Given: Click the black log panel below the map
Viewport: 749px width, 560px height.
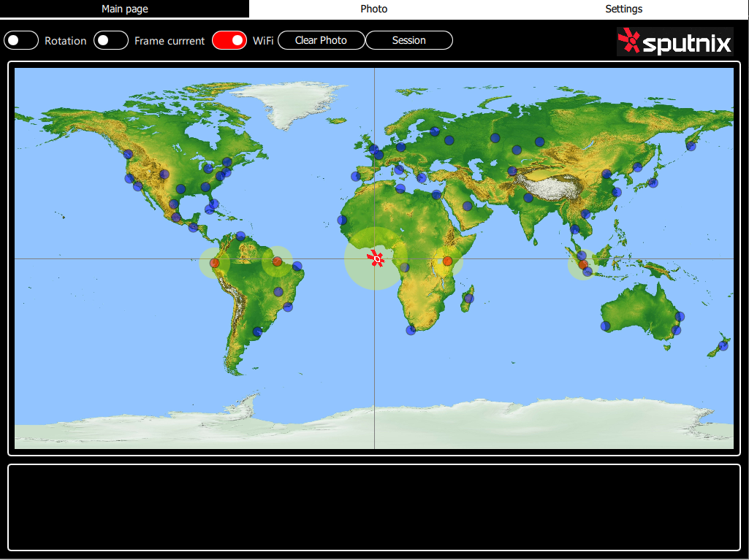Looking at the screenshot, I should click(374, 507).
